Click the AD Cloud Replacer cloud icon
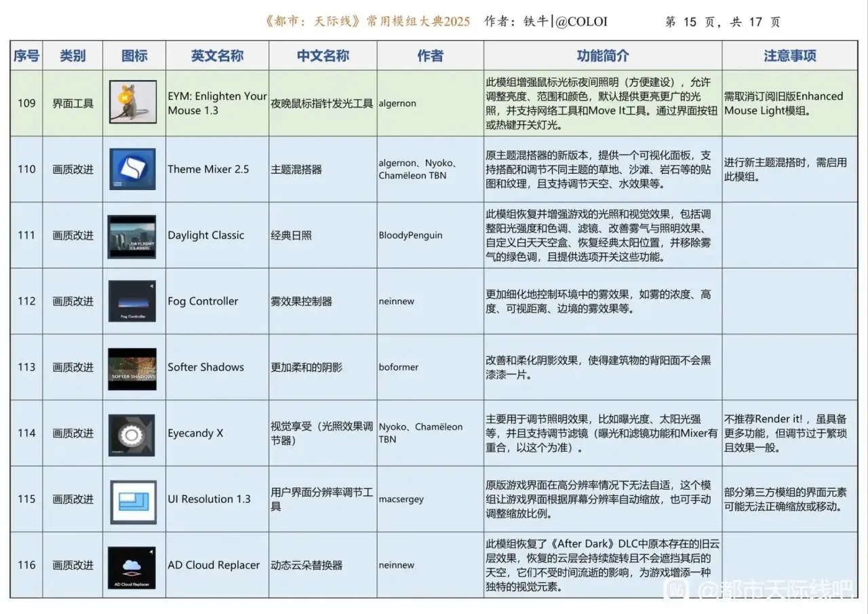 [x=132, y=566]
